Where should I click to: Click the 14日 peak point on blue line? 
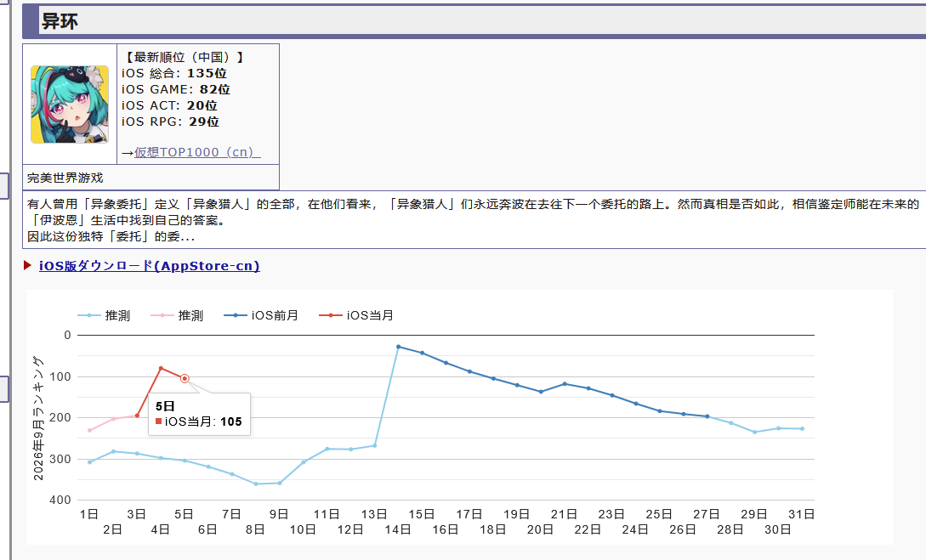tap(399, 347)
